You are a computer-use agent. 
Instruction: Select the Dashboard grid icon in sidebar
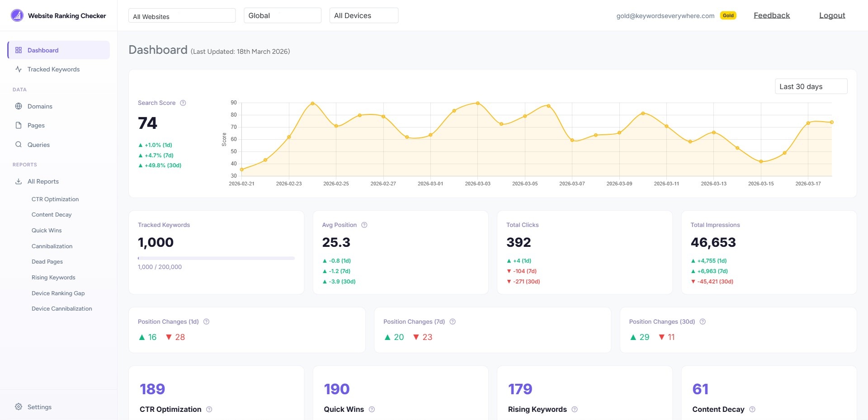18,50
